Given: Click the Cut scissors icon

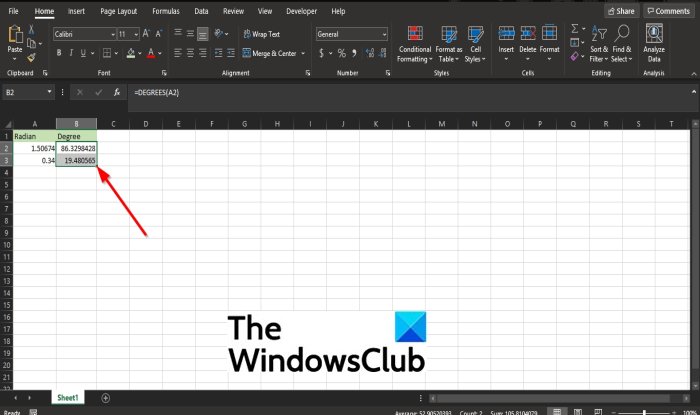Looking at the screenshot, I should tap(31, 29).
